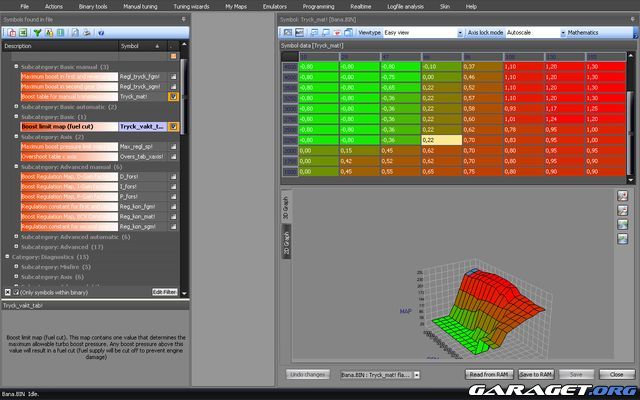This screenshot has height=400, width=640.
Task: Toggle checkbox for Tryck_vakt_t... boost limit row
Action: pyautogui.click(x=173, y=127)
